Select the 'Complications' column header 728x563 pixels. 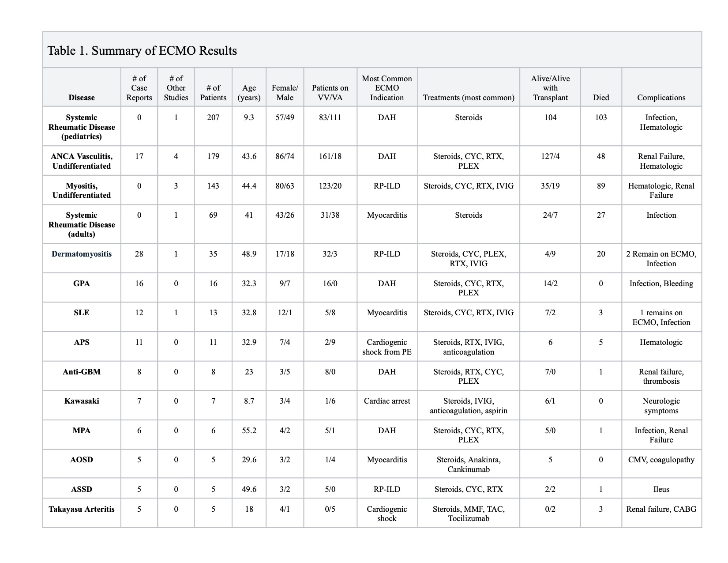[x=661, y=98]
